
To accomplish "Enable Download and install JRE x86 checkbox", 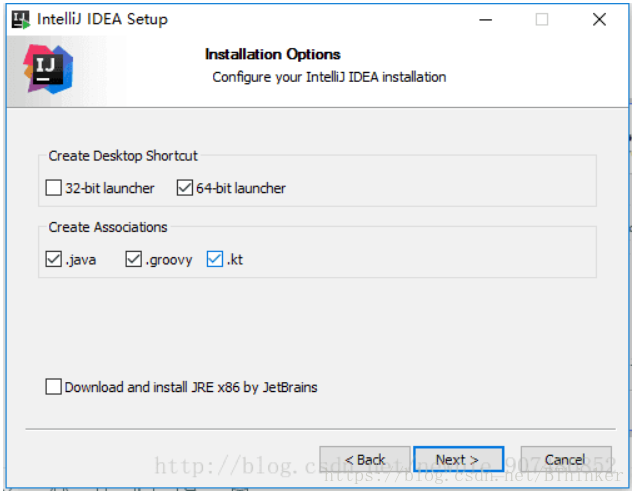I will [x=53, y=387].
